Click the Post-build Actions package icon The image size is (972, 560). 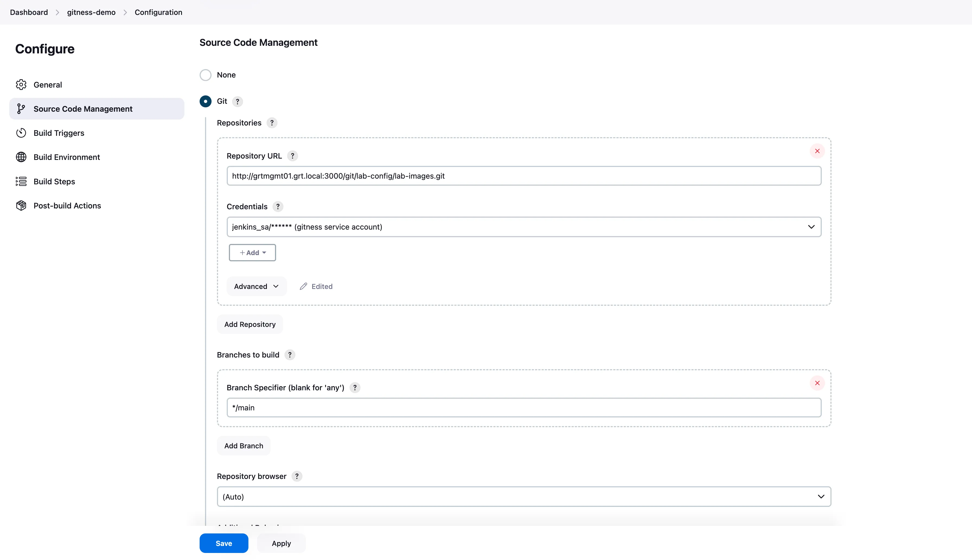[x=21, y=205]
